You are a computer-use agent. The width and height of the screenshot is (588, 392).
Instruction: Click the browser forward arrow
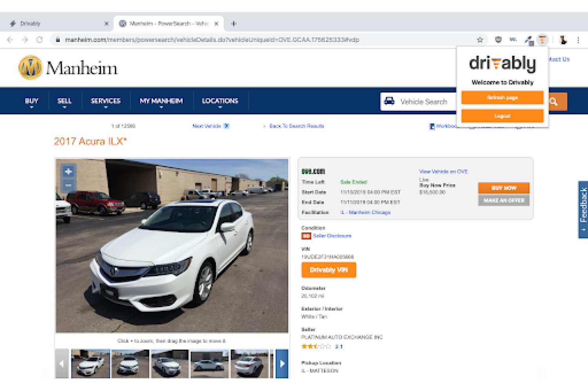[x=25, y=40]
